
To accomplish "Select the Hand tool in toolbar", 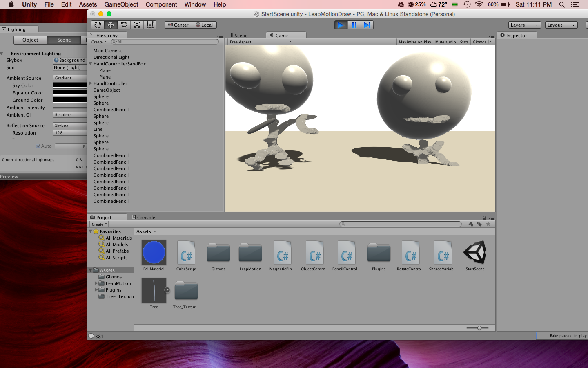I will coord(98,25).
